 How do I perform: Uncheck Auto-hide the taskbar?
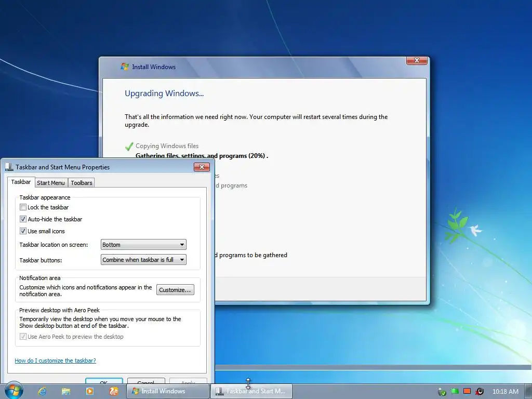pyautogui.click(x=23, y=219)
